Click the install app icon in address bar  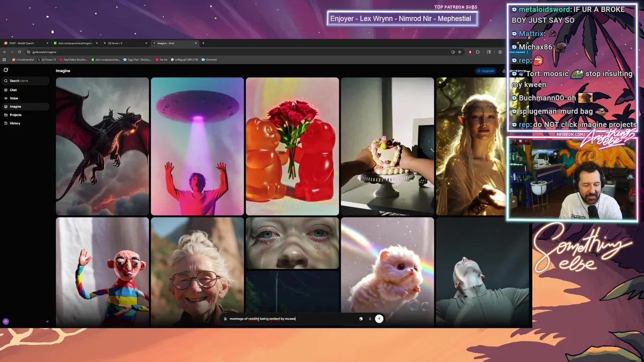(453, 52)
